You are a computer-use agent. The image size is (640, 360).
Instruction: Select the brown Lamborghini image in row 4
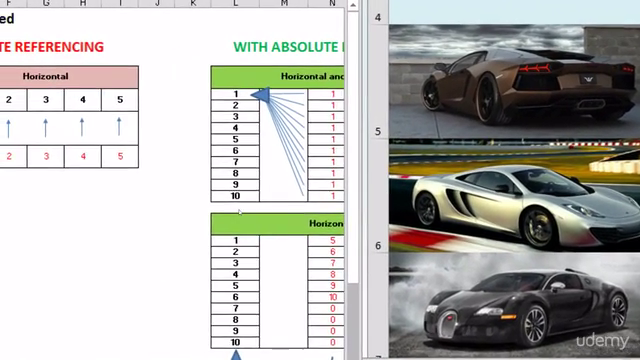(514, 81)
